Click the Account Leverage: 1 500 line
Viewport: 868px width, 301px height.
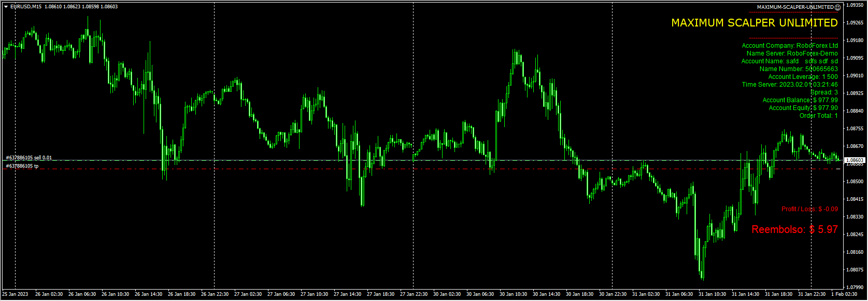tap(803, 77)
